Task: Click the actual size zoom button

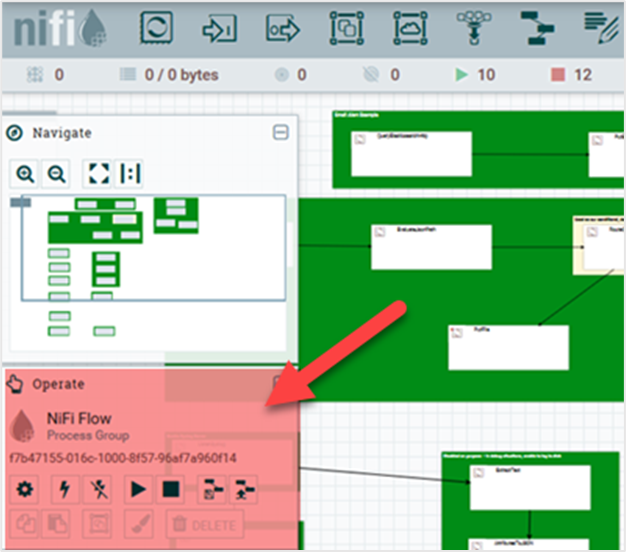Action: [x=129, y=174]
